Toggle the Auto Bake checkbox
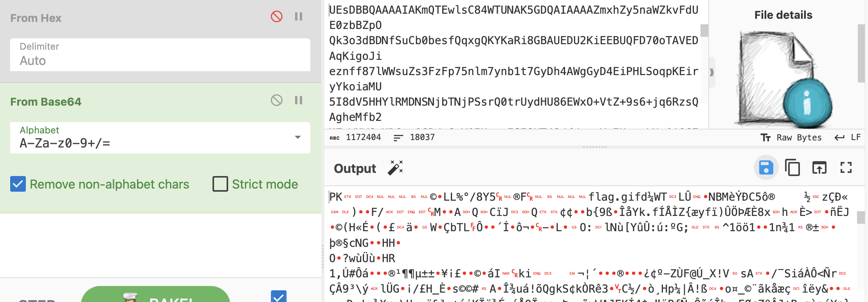Viewport: 868px width, 302px height. (x=279, y=297)
